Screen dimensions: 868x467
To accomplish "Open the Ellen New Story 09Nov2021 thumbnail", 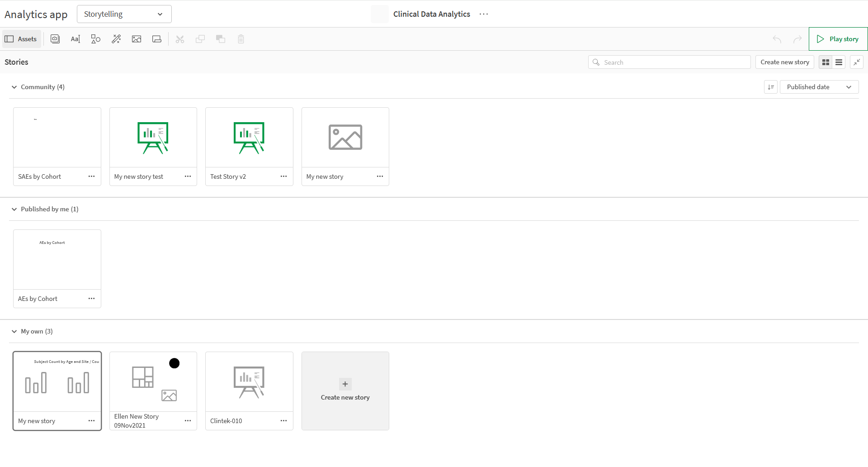I will [153, 382].
